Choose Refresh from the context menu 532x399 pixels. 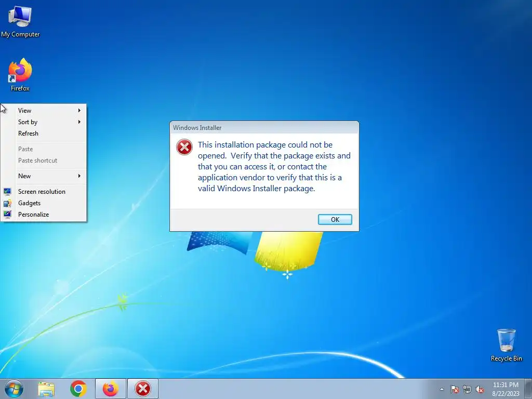coord(44,134)
